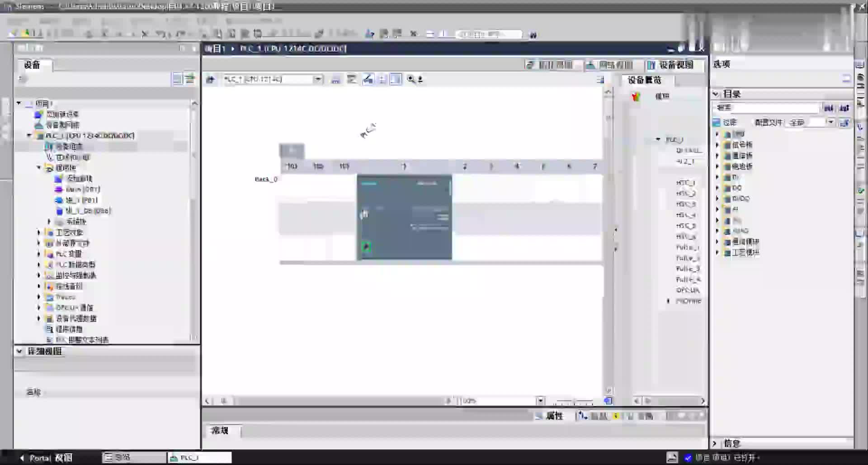Click the undo arrow in main toolbar
Image resolution: width=868 pixels, height=465 pixels.
tap(160, 34)
